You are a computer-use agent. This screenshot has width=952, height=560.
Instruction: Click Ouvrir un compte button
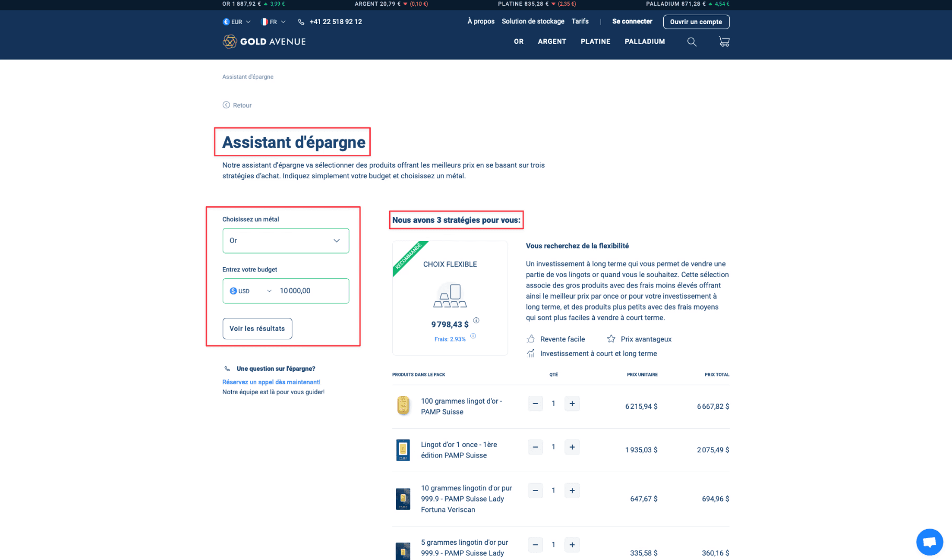(x=696, y=22)
